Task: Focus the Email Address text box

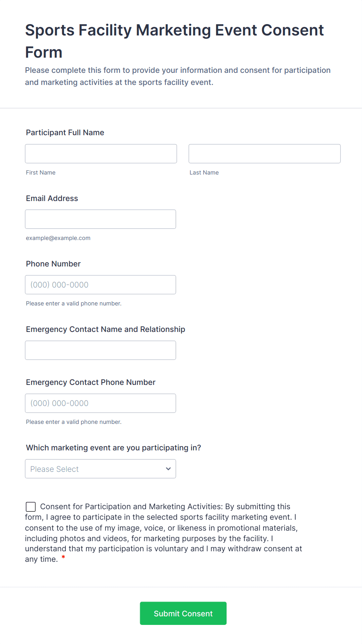Action: point(100,219)
